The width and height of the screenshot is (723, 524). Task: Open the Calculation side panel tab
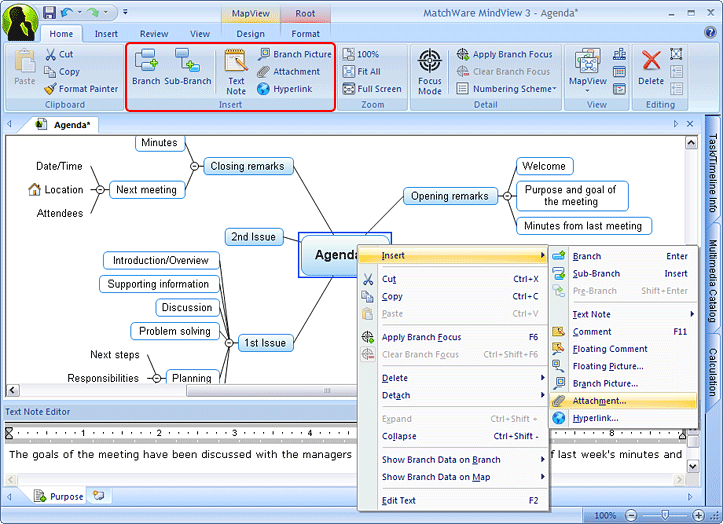(713, 371)
